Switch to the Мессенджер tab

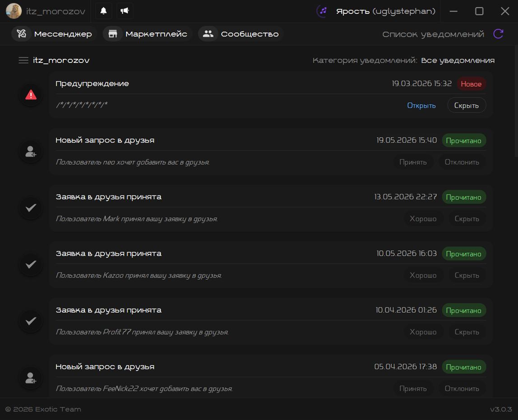tap(54, 34)
